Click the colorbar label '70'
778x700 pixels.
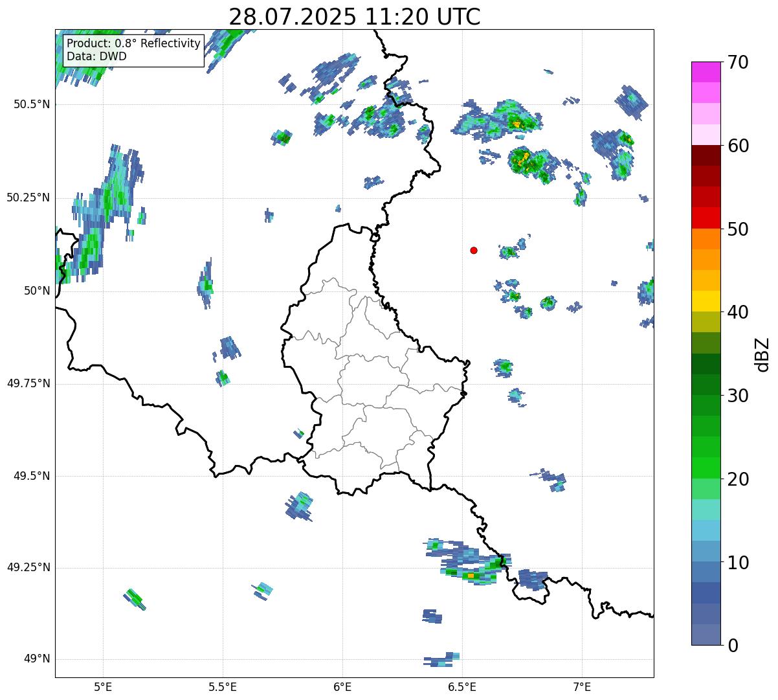click(x=738, y=62)
